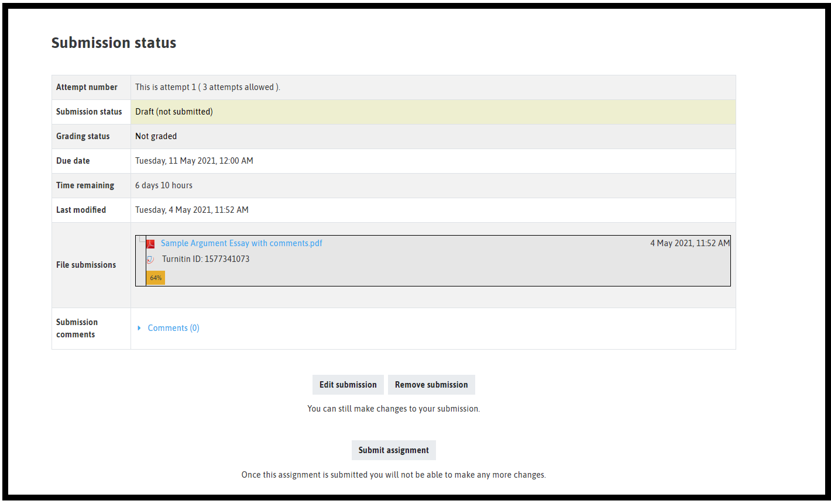Screen dimensions: 831x504
Task: Click the 'Due date' row label
Action: point(73,161)
